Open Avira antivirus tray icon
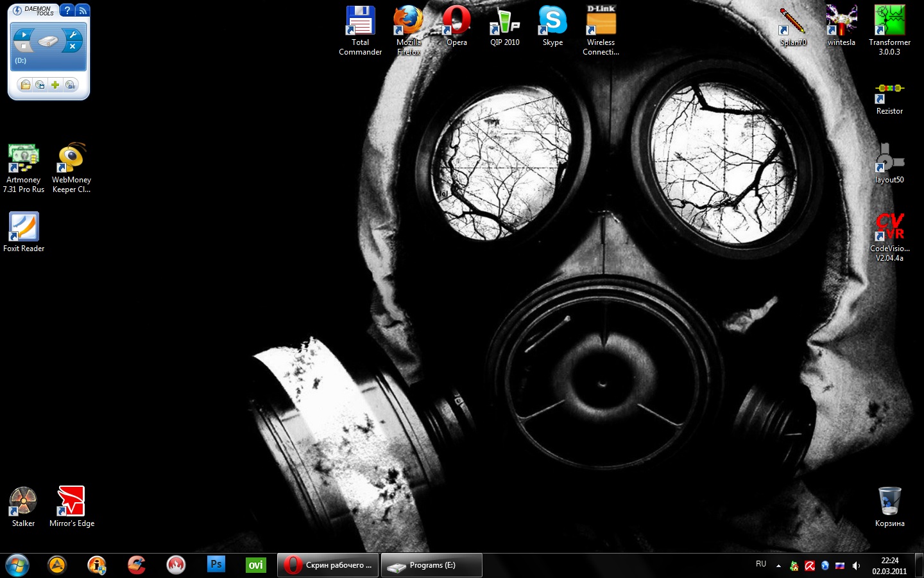 810,566
